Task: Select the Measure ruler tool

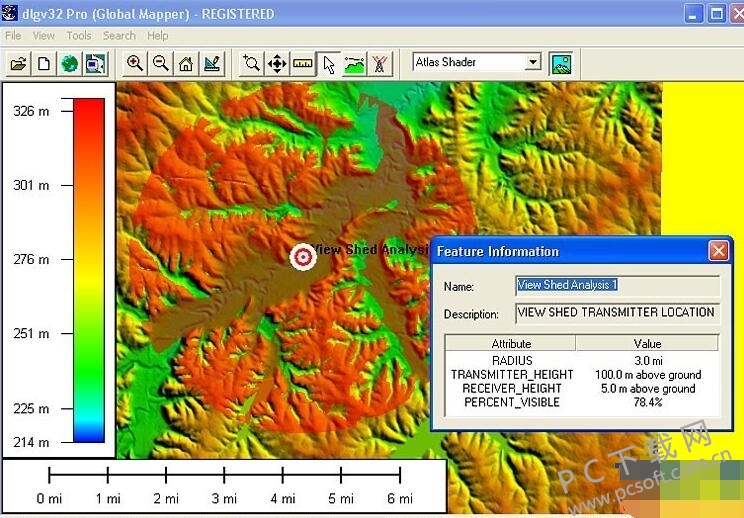Action: [x=302, y=64]
